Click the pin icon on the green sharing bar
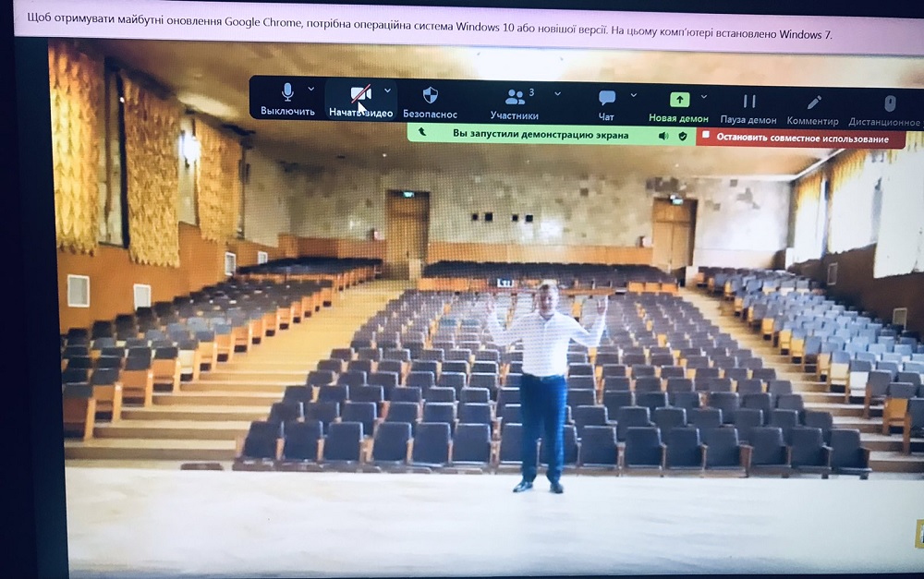924x579 pixels. point(422,132)
